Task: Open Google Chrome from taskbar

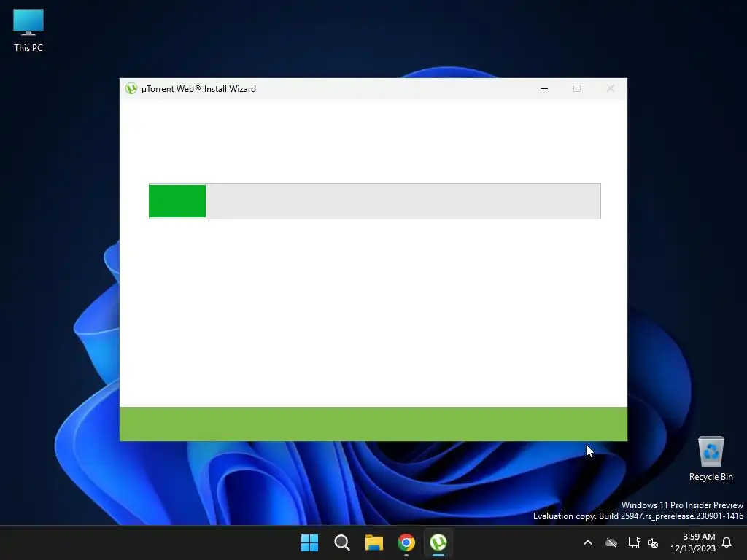Action: 406,542
